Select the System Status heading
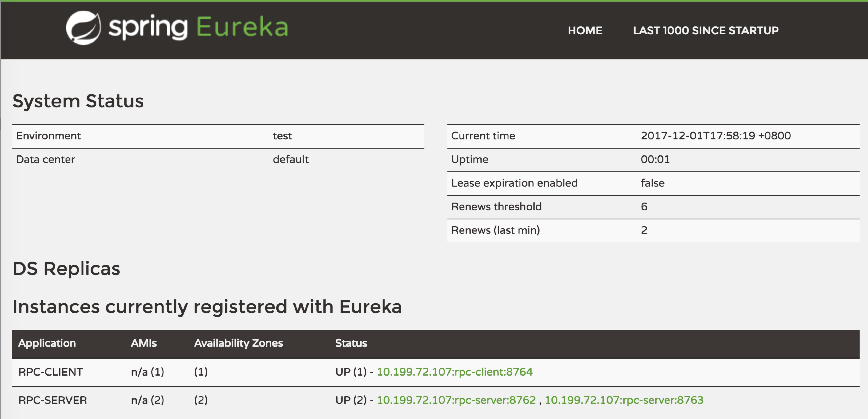The height and width of the screenshot is (419, 868). point(78,101)
